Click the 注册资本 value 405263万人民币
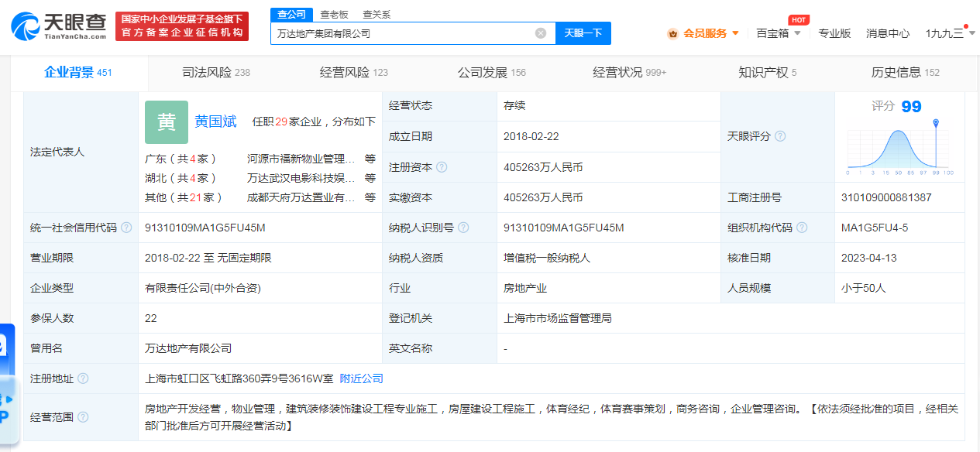The image size is (980, 452). tap(543, 167)
